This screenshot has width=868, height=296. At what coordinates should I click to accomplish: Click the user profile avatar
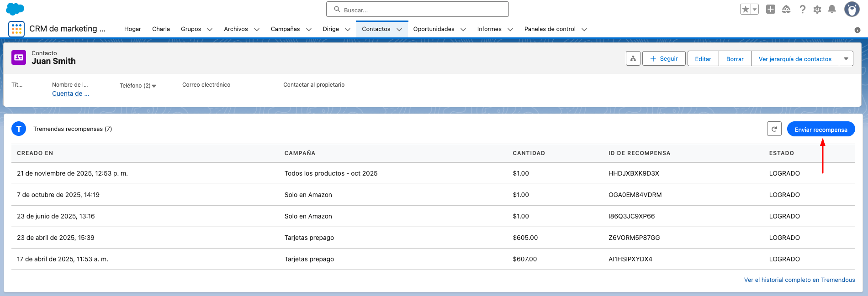[x=852, y=9]
